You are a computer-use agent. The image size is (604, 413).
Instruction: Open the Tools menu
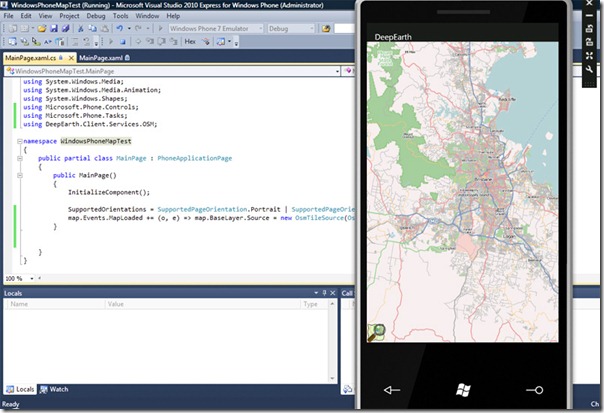pos(121,16)
